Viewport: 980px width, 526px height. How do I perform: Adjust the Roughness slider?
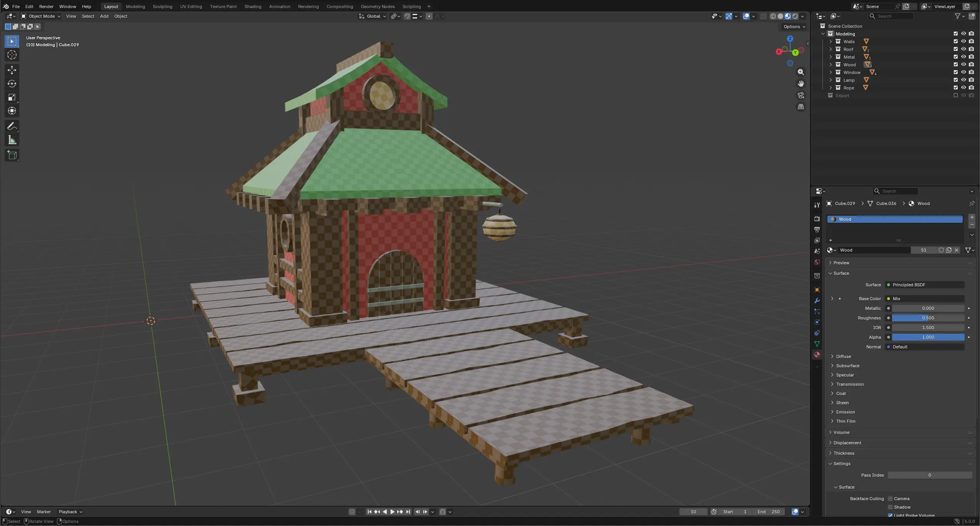[x=928, y=318]
